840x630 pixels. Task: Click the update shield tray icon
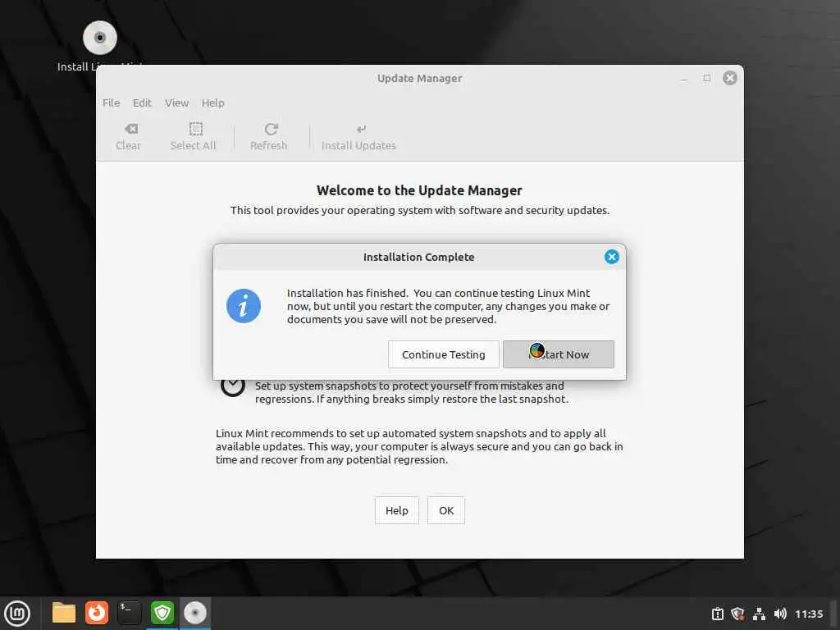pyautogui.click(x=737, y=614)
